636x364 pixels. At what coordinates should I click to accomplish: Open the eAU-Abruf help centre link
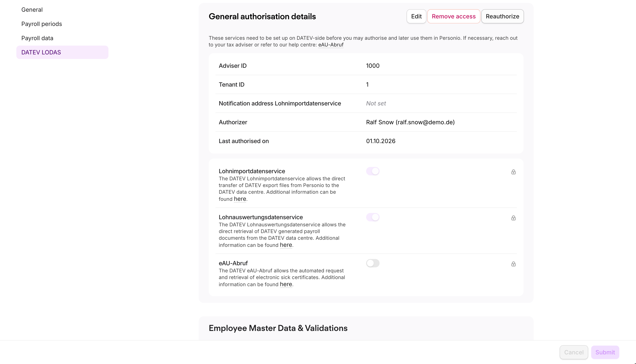click(331, 45)
